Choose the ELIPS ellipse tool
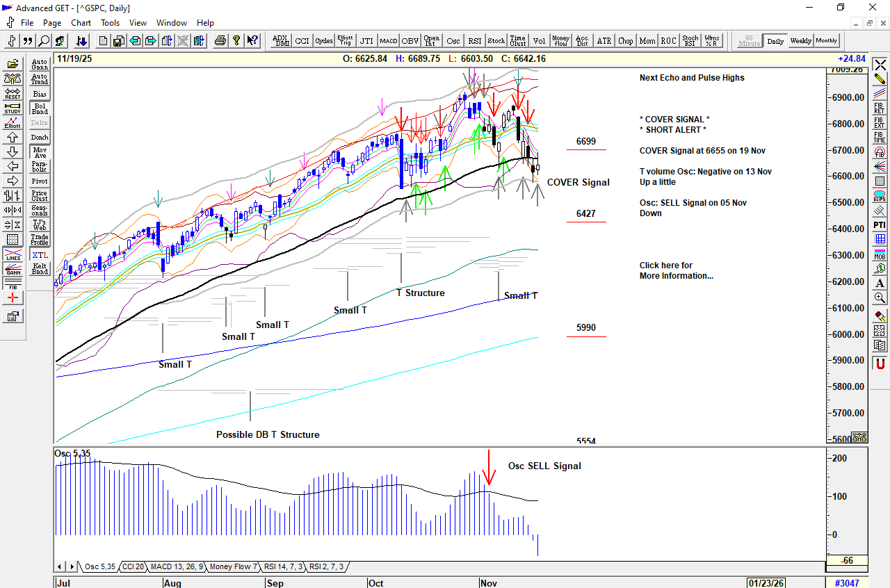 (880, 197)
